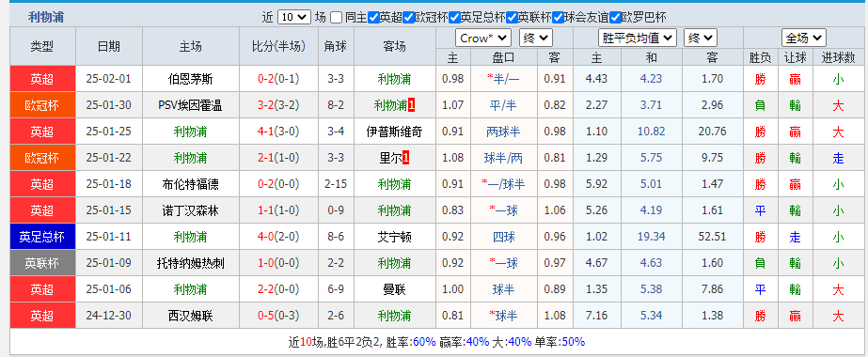The image size is (868, 357).
Task: Open the 胜平负均值 odds dropdown
Action: (x=638, y=39)
